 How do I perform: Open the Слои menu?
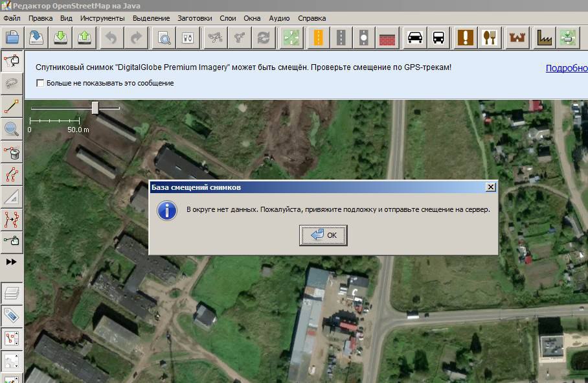[x=228, y=18]
